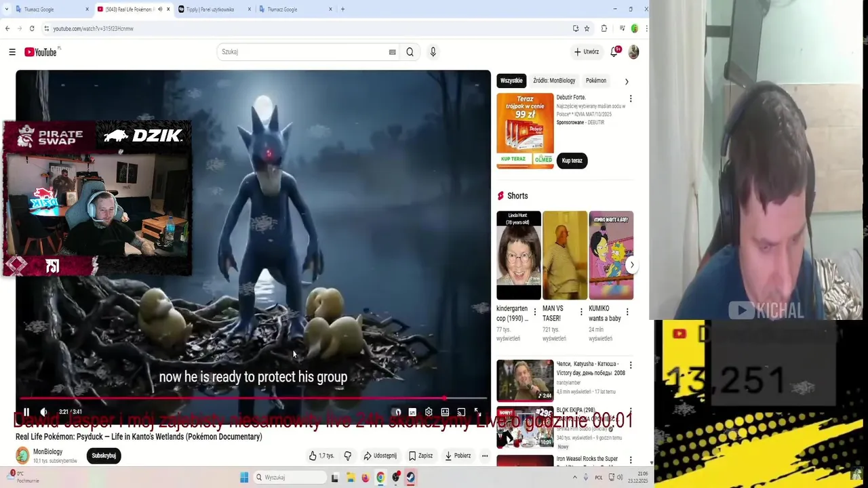The height and width of the screenshot is (488, 868).
Task: Open the Windows Start menu
Action: point(244,477)
